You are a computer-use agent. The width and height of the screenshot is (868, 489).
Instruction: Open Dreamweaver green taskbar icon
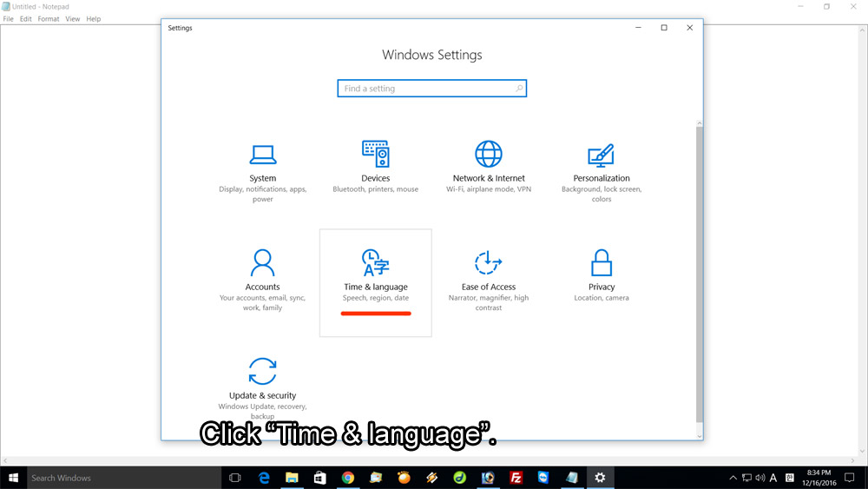[459, 478]
